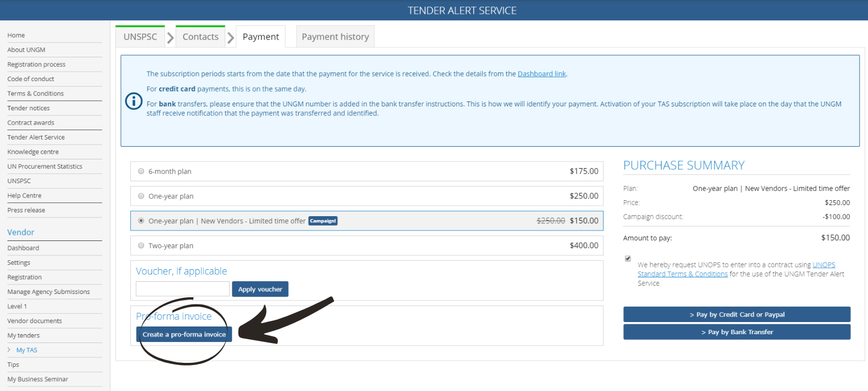Open vendor Settings in sidebar

coord(19,263)
